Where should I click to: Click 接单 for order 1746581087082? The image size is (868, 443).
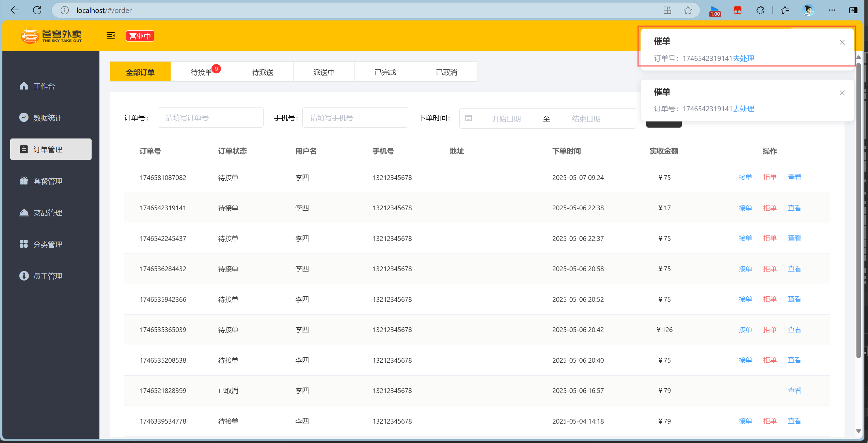[x=745, y=177]
